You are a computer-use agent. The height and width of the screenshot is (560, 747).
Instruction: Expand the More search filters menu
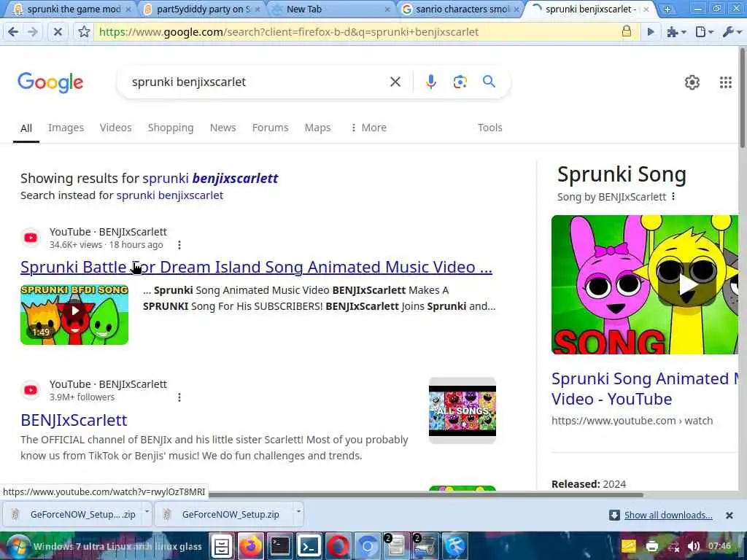(368, 128)
